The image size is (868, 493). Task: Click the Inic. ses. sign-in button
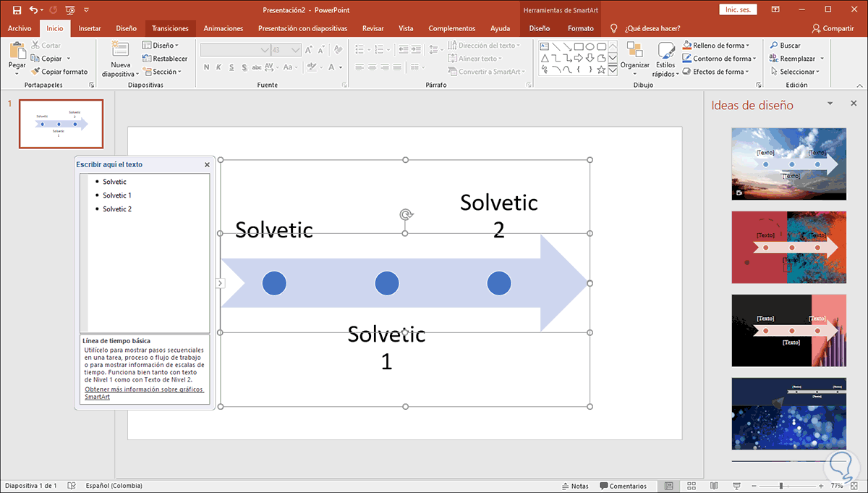739,9
